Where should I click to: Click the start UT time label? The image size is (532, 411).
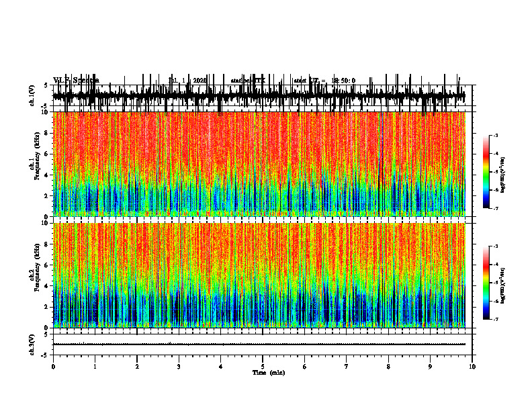[x=324, y=81]
